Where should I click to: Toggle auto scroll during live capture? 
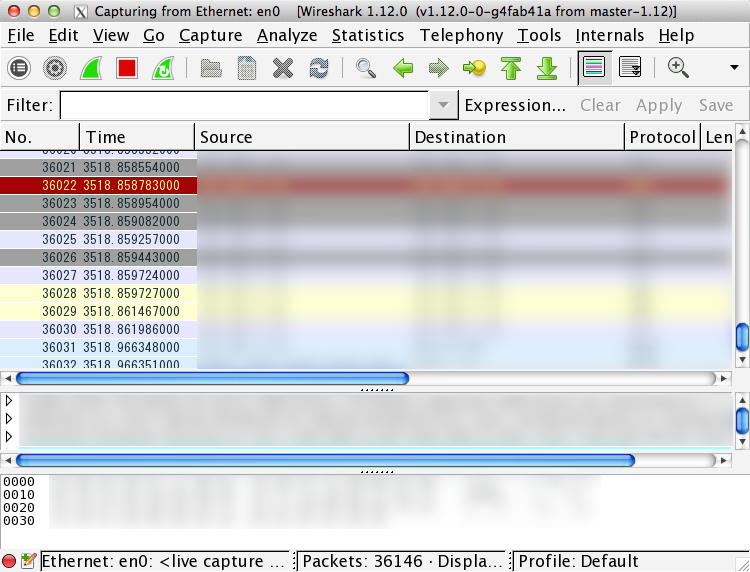(630, 67)
